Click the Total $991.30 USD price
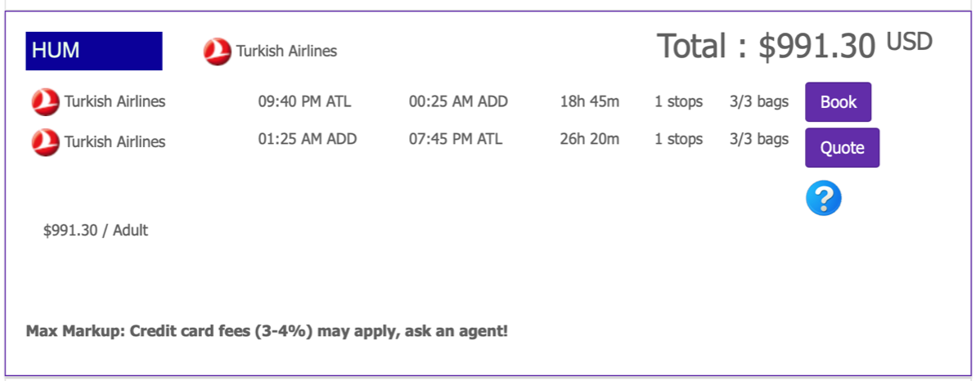Viewport: 980px width, 381px height. pos(794,46)
